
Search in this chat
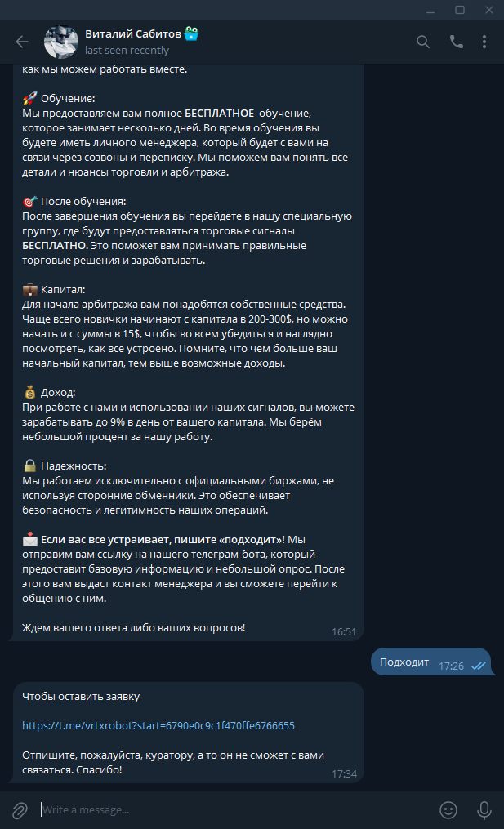click(423, 42)
